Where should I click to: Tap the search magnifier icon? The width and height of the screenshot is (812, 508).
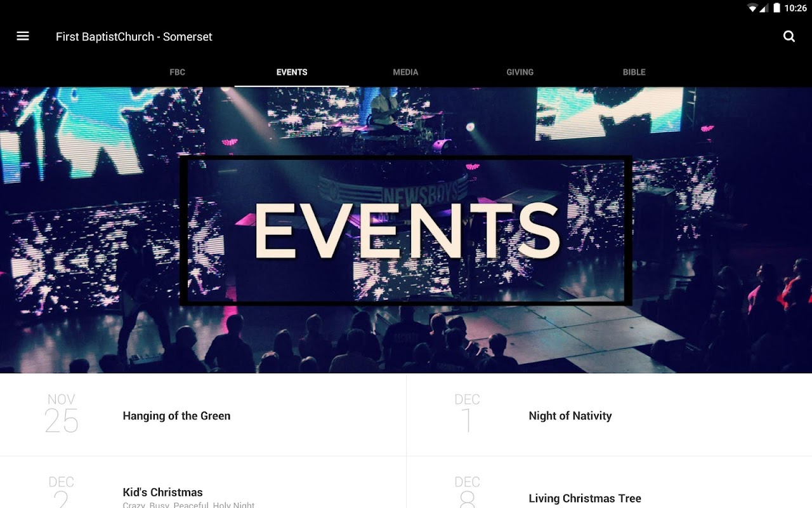tap(789, 36)
